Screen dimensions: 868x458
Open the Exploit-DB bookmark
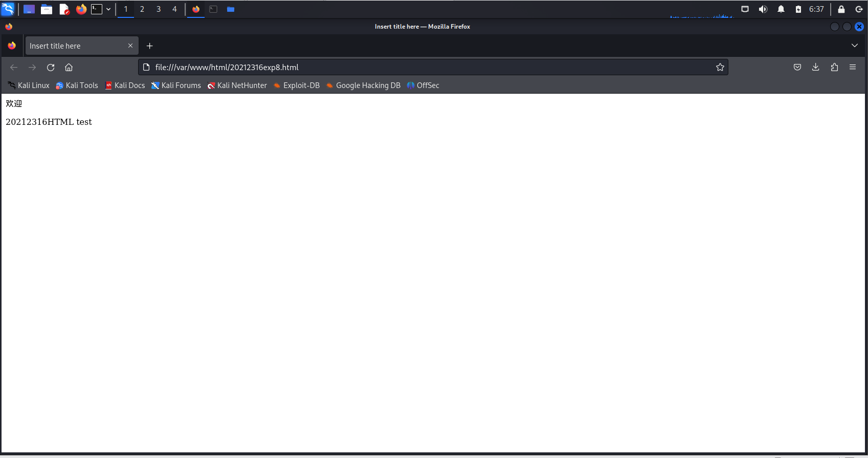point(296,85)
